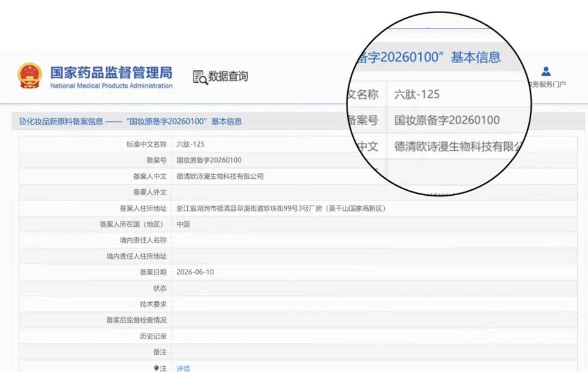
Task: Select the date 2026-06-10
Action: click(x=195, y=272)
